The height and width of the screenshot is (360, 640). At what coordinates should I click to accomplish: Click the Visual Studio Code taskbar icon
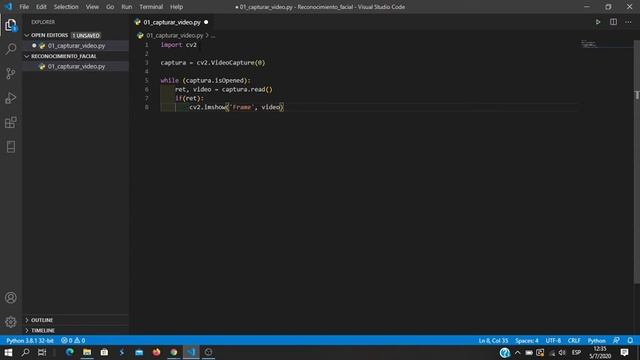click(x=191, y=352)
